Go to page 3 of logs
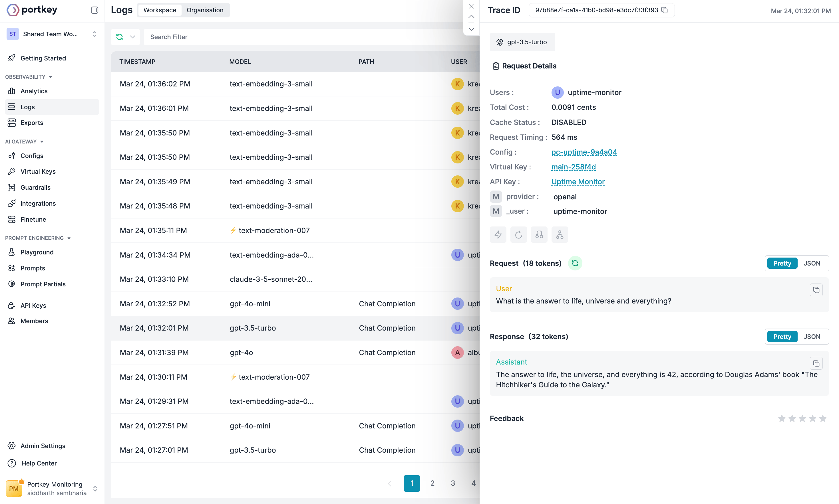Screen dimensions: 839x504 pos(453,483)
